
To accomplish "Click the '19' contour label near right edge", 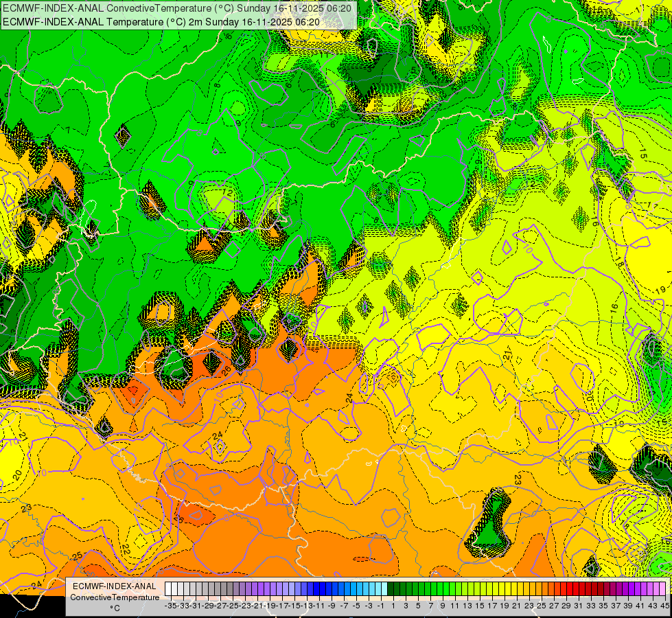I will point(660,290).
